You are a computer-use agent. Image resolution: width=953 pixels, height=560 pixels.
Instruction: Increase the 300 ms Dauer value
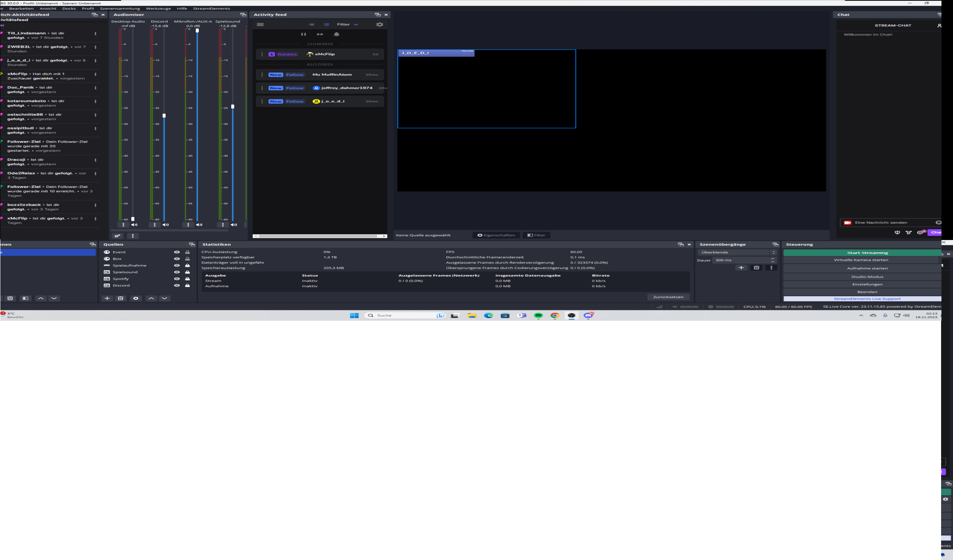tap(772, 259)
